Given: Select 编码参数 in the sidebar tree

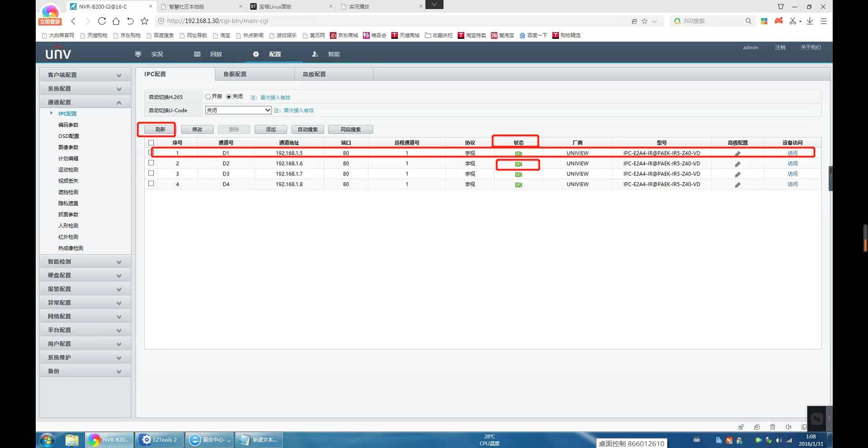Looking at the screenshot, I should point(68,125).
